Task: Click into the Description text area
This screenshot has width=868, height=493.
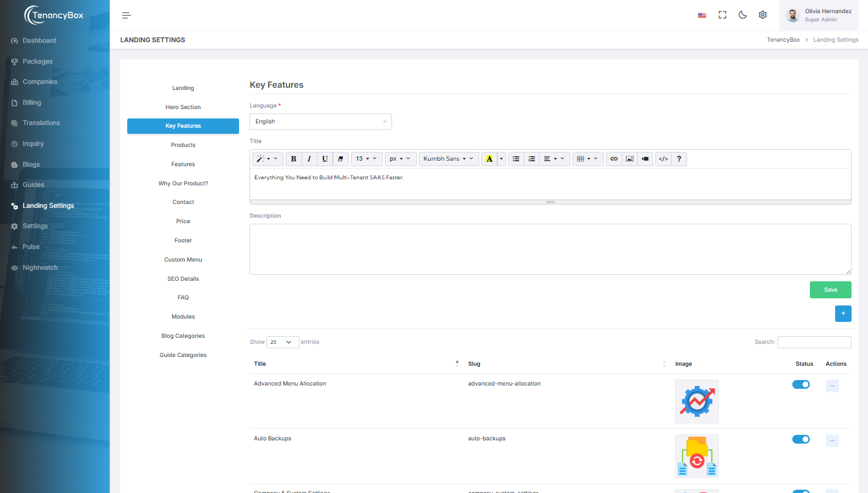Action: 550,249
